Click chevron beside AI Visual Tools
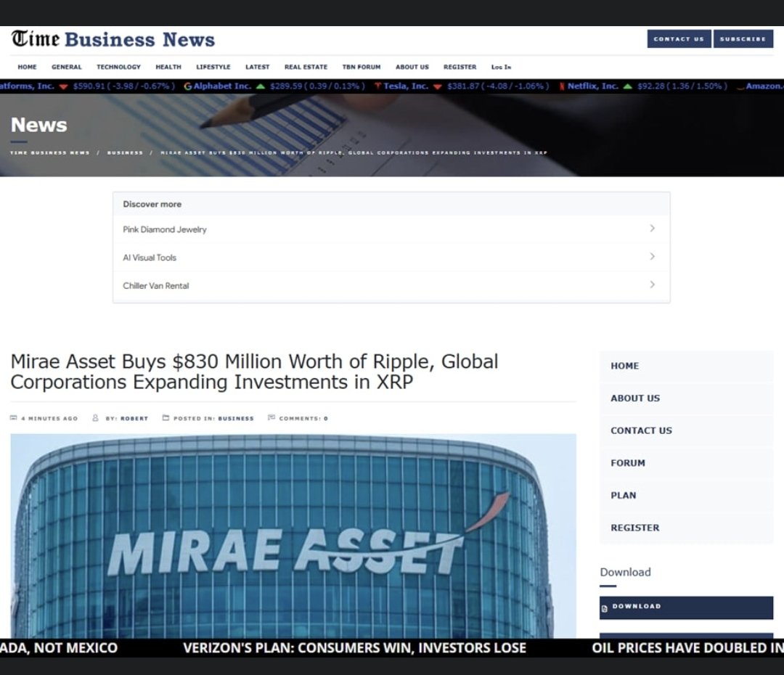This screenshot has height=675, width=784. [x=652, y=256]
